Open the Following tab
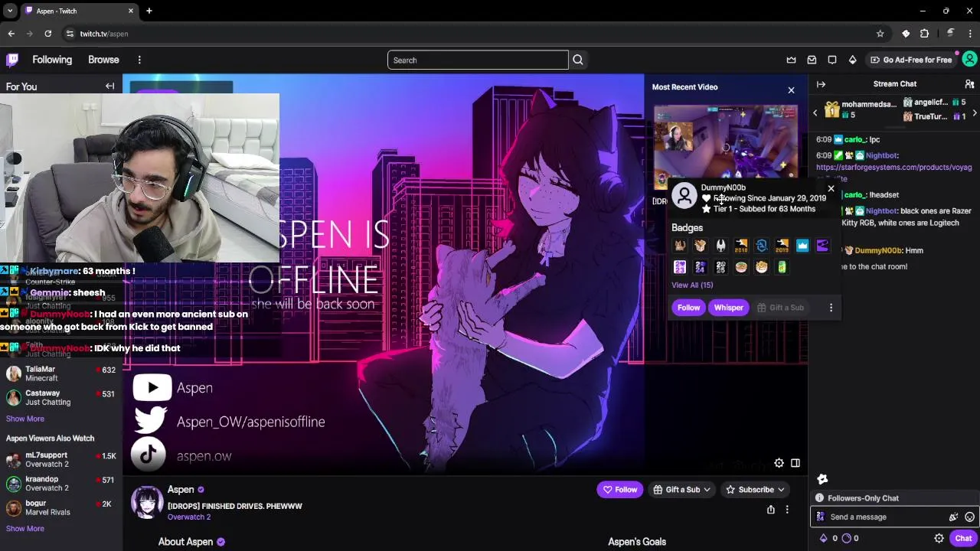 tap(52, 60)
